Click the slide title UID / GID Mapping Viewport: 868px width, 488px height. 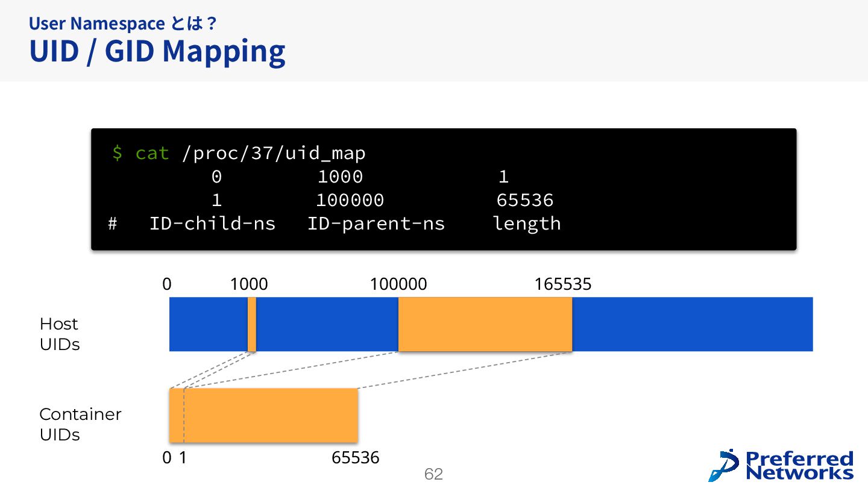[157, 51]
